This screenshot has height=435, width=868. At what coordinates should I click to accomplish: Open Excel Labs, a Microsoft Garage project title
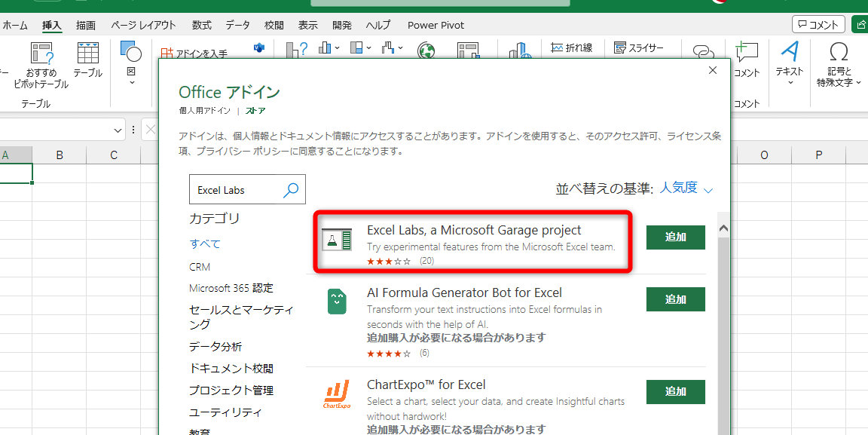point(474,230)
